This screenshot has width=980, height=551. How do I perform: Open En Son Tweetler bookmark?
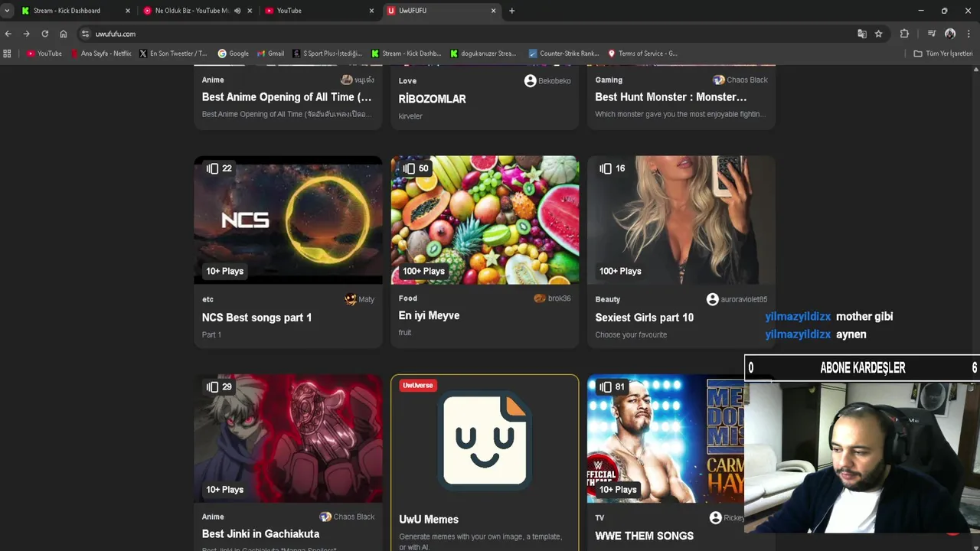click(x=173, y=54)
